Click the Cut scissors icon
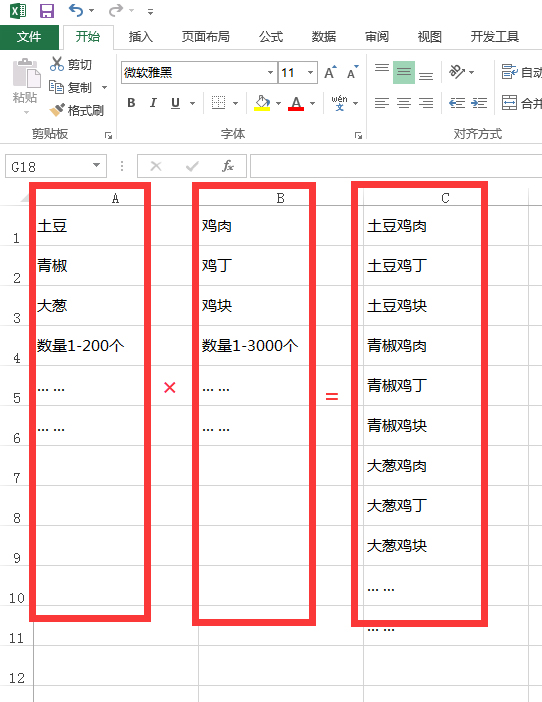This screenshot has height=702, width=542. [x=57, y=64]
